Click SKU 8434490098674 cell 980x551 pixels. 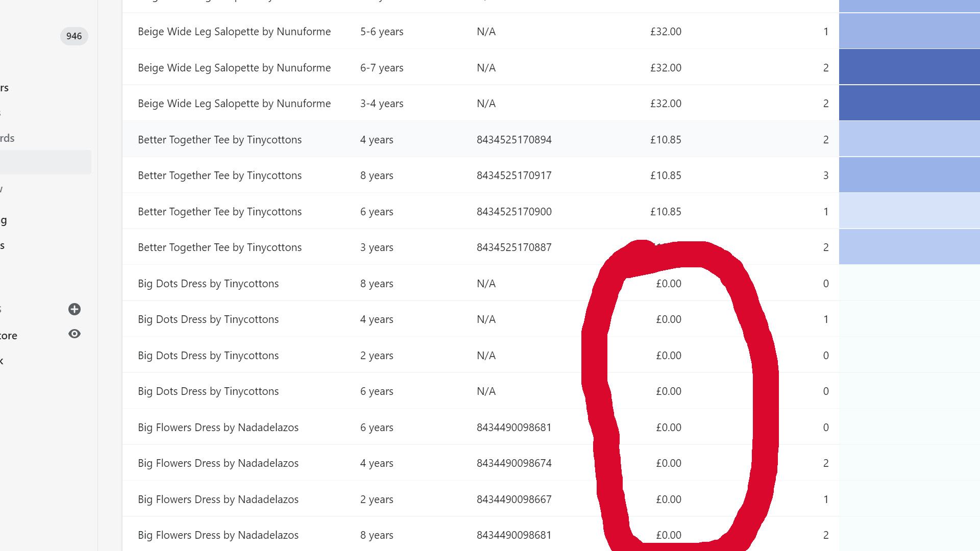click(514, 463)
